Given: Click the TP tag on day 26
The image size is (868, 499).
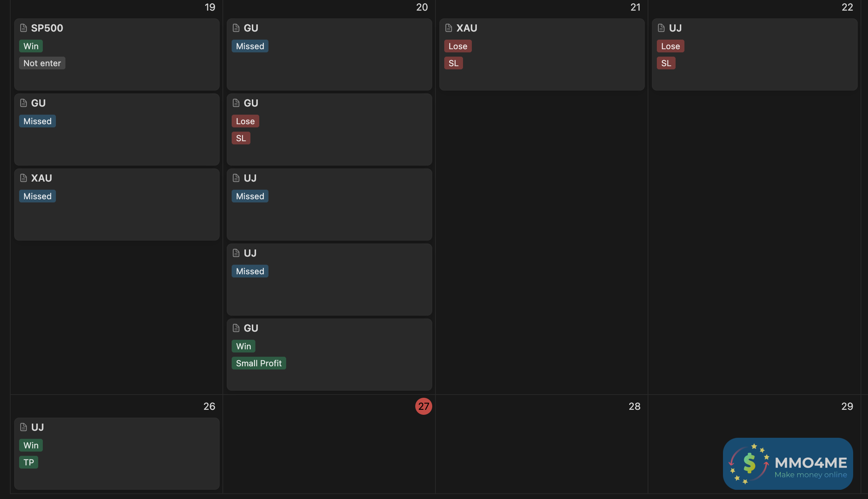Looking at the screenshot, I should point(29,463).
